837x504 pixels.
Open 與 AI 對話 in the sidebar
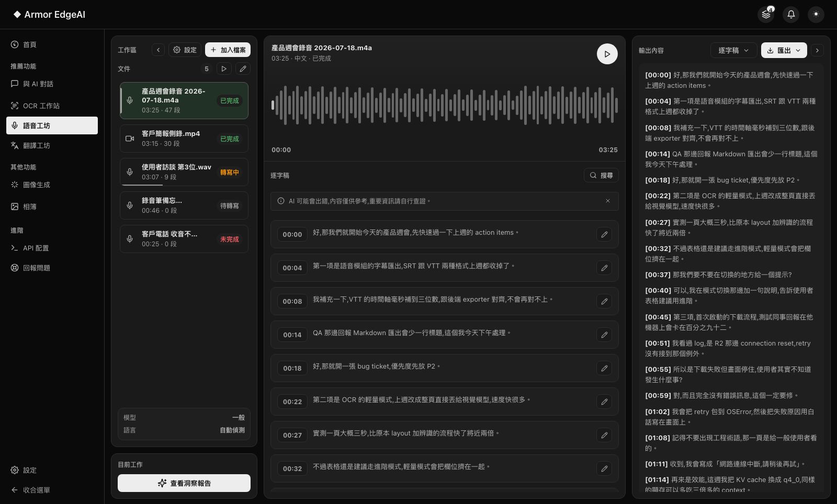coord(52,84)
